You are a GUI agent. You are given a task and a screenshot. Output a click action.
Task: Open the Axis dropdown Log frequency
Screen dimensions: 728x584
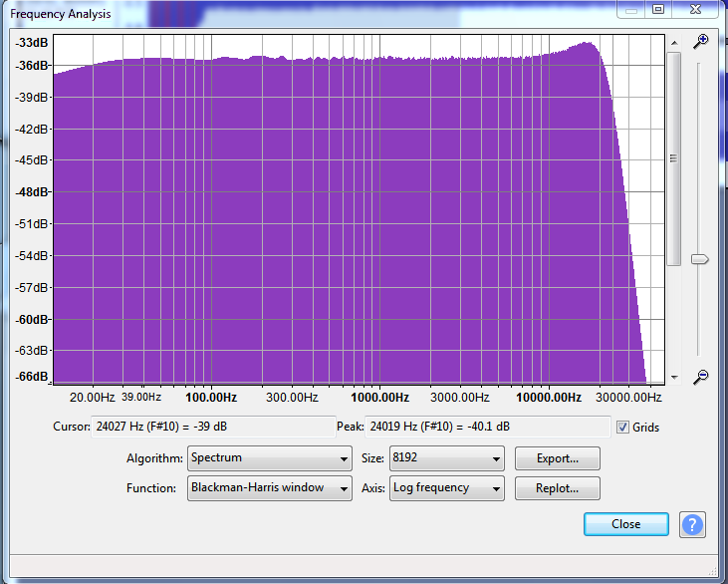446,488
